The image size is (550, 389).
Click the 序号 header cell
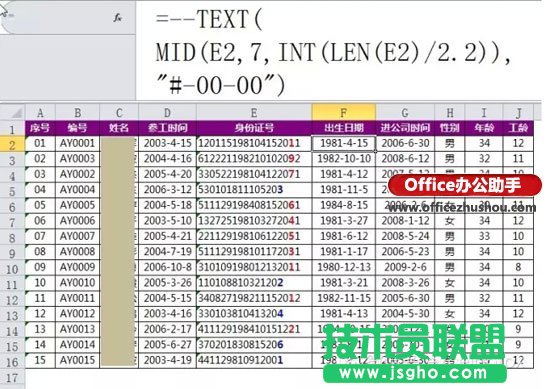40,128
